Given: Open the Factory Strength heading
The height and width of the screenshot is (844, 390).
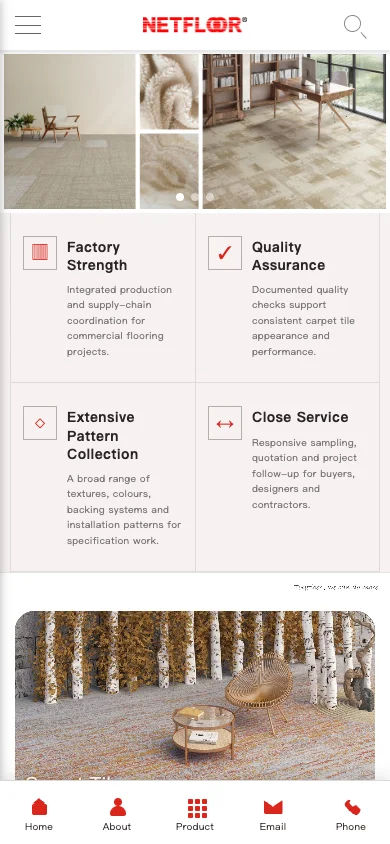Looking at the screenshot, I should coord(97,256).
